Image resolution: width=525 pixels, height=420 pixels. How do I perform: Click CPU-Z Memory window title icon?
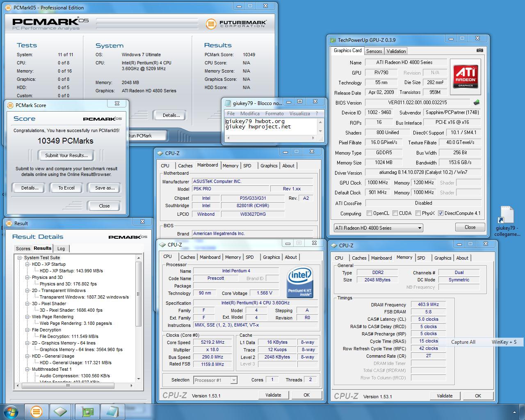(x=334, y=245)
